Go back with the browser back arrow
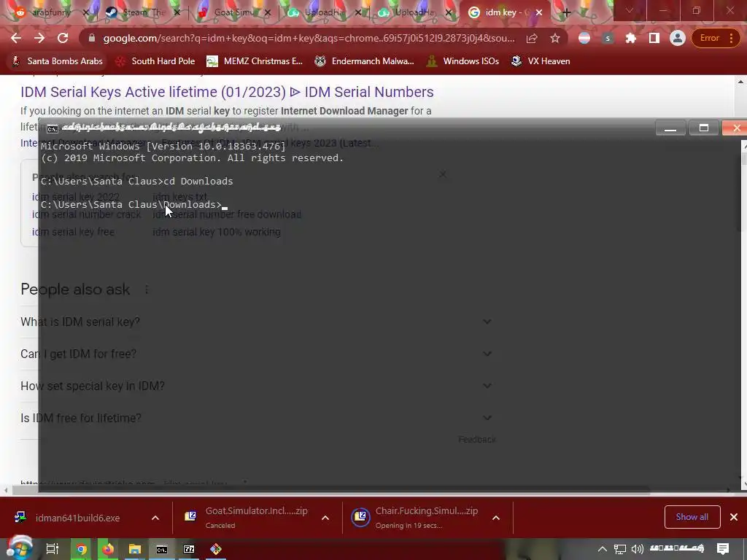Screen dimensions: 747x560 [x=16, y=38]
